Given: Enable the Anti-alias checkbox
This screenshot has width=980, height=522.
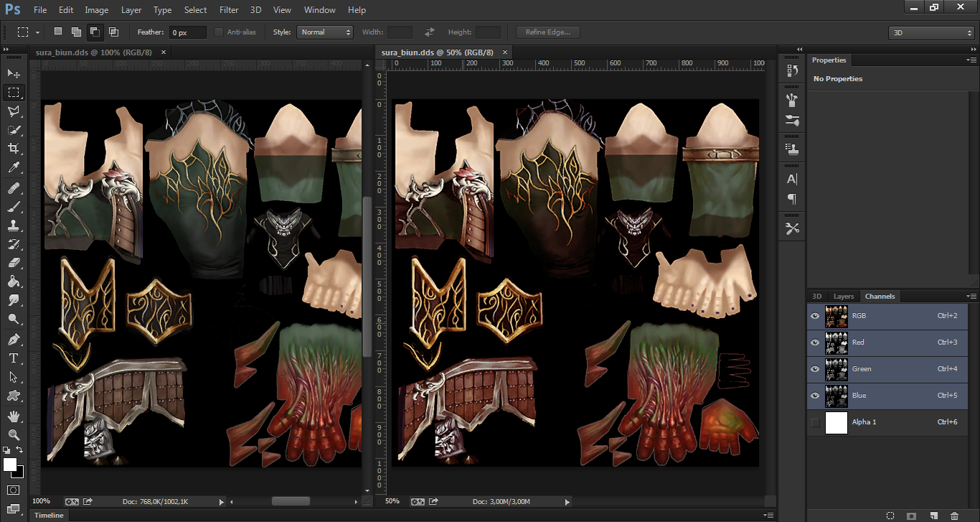Looking at the screenshot, I should click(219, 32).
